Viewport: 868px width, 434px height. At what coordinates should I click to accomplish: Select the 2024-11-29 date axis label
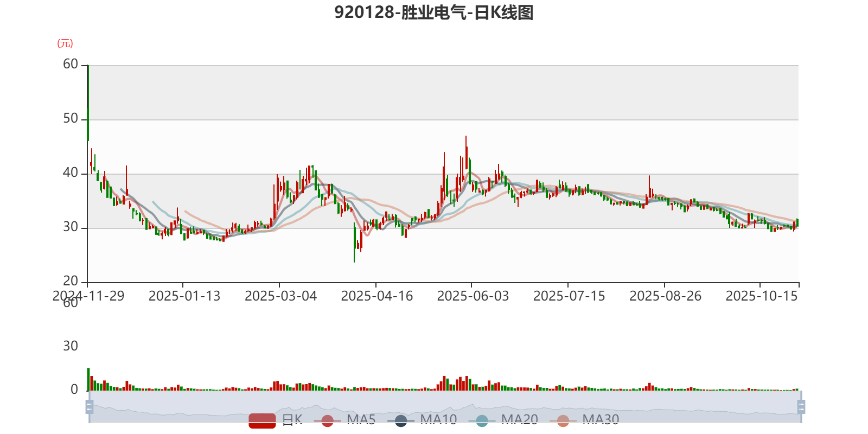click(88, 296)
